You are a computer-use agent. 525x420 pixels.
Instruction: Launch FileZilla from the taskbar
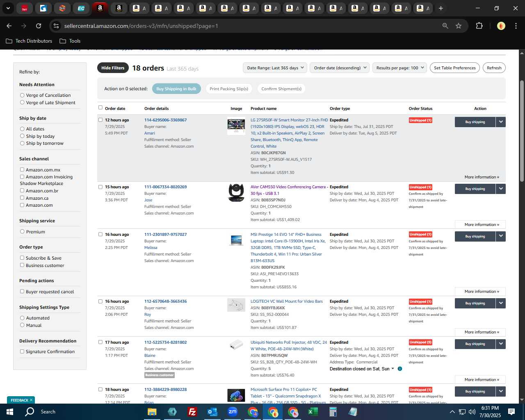pos(192,412)
